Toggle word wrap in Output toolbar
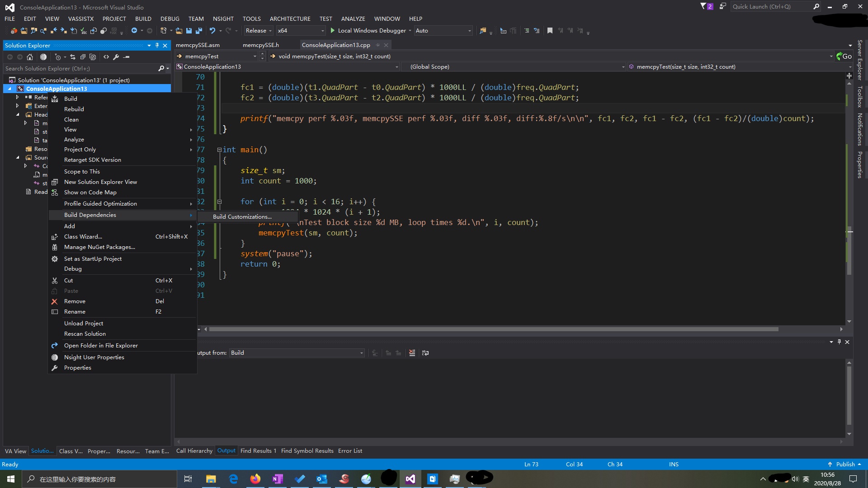This screenshot has width=868, height=488. pyautogui.click(x=425, y=353)
